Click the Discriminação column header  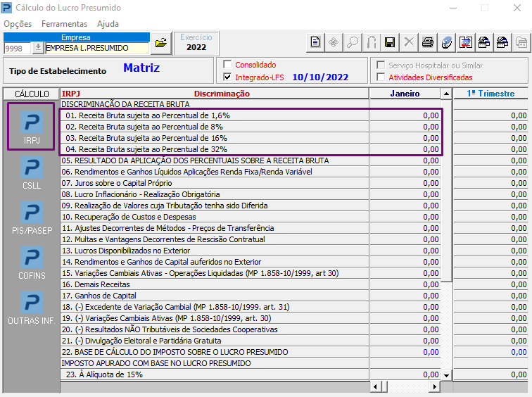tap(222, 94)
